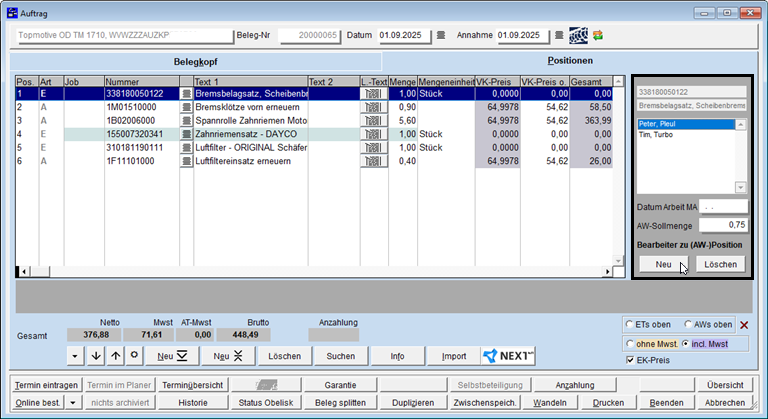768x419 pixels.
Task: Open L.-Text icon for Zahnriemensatz - DAYCO
Action: [374, 134]
